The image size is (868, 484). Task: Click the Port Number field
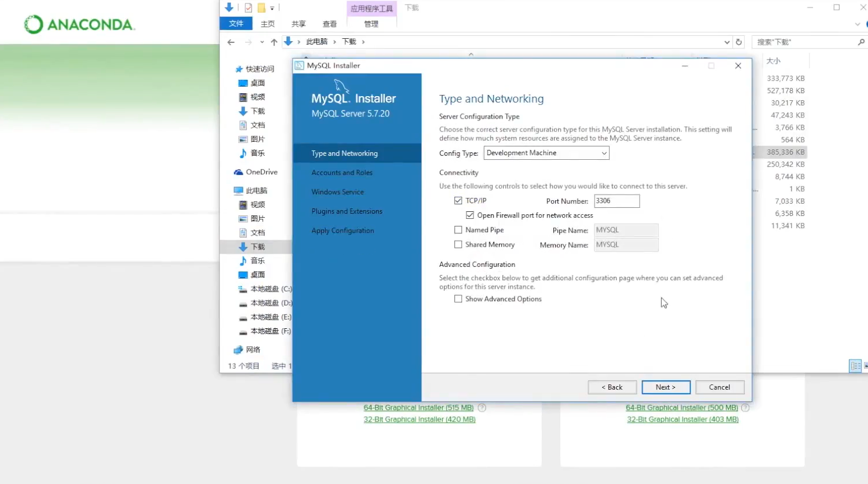tap(617, 201)
